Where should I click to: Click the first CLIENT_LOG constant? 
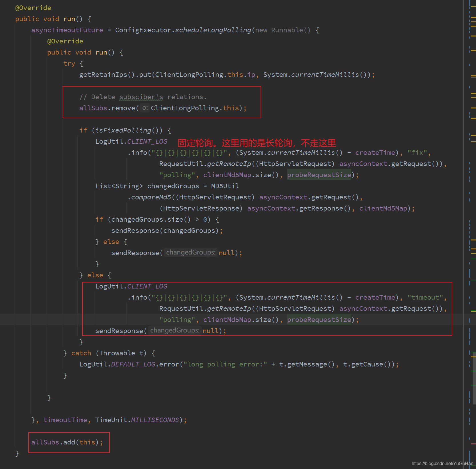click(x=147, y=142)
